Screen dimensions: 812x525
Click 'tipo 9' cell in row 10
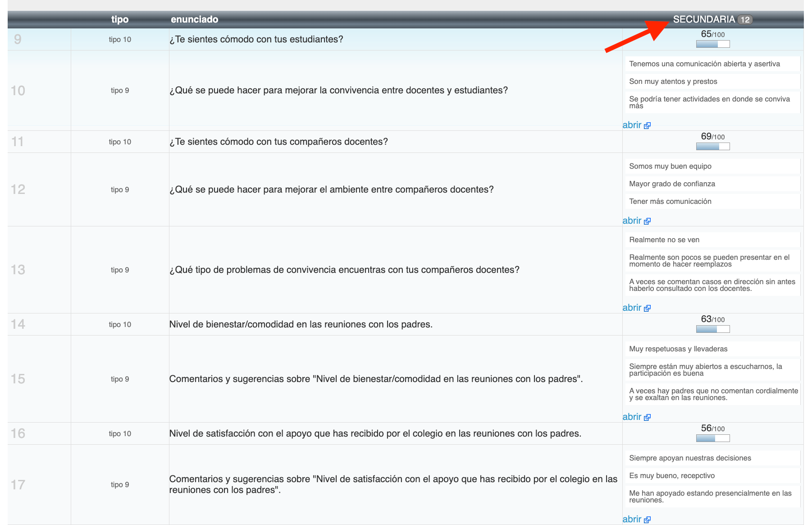[120, 91]
